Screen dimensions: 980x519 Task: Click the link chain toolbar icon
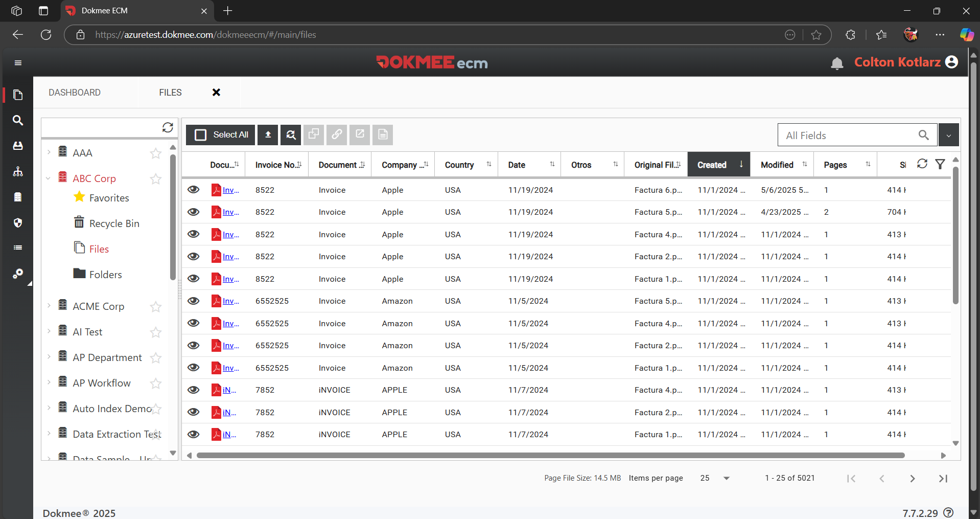[x=337, y=135]
